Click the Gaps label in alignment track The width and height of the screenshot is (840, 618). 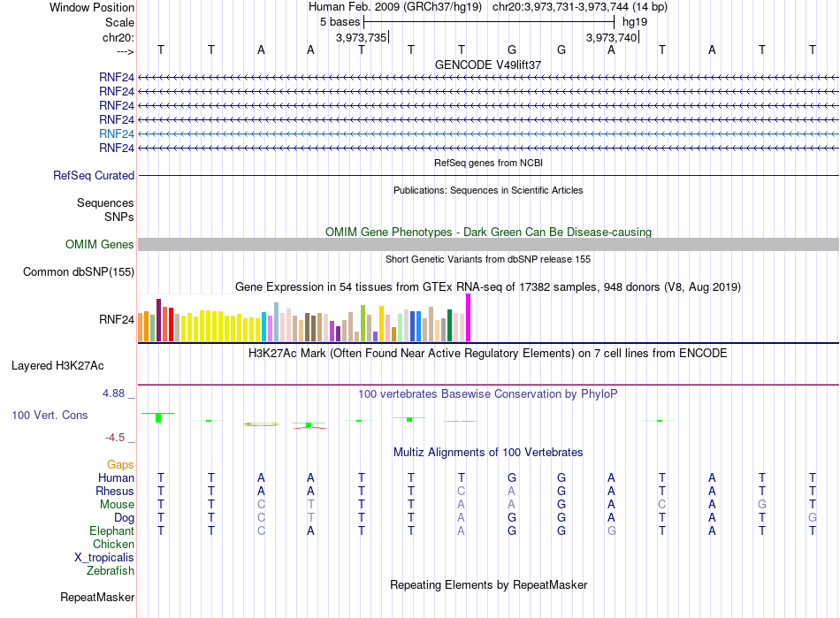[x=120, y=465]
